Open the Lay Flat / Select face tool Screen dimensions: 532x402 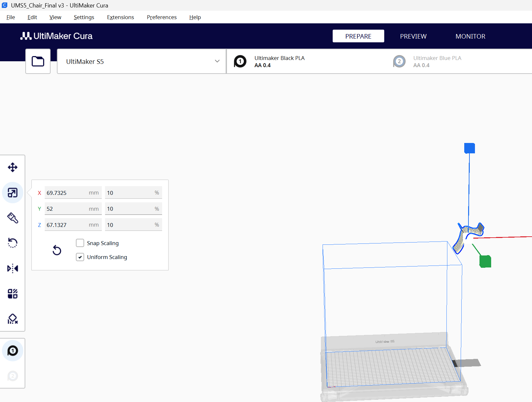(x=13, y=218)
